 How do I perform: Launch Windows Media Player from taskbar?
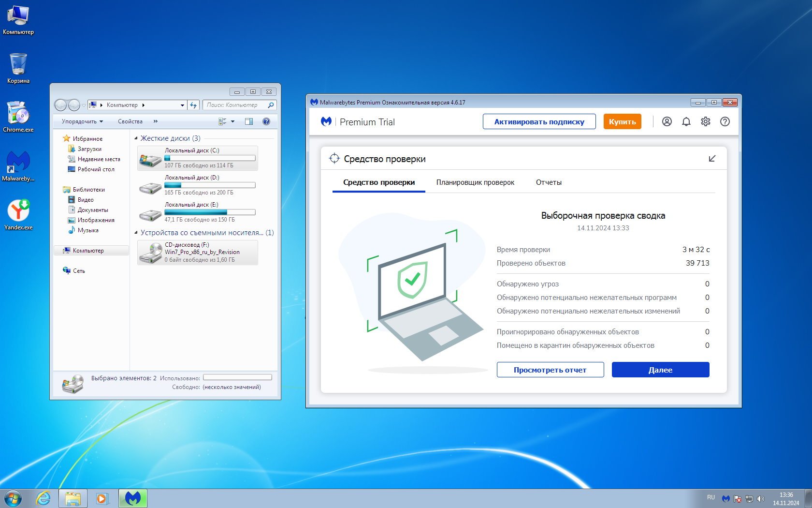(102, 498)
